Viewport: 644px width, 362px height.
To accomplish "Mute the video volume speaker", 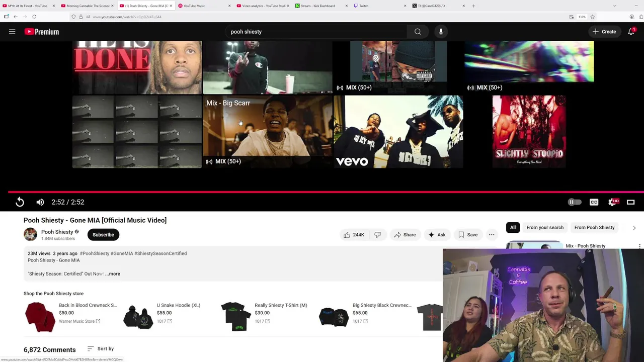I will click(x=40, y=202).
